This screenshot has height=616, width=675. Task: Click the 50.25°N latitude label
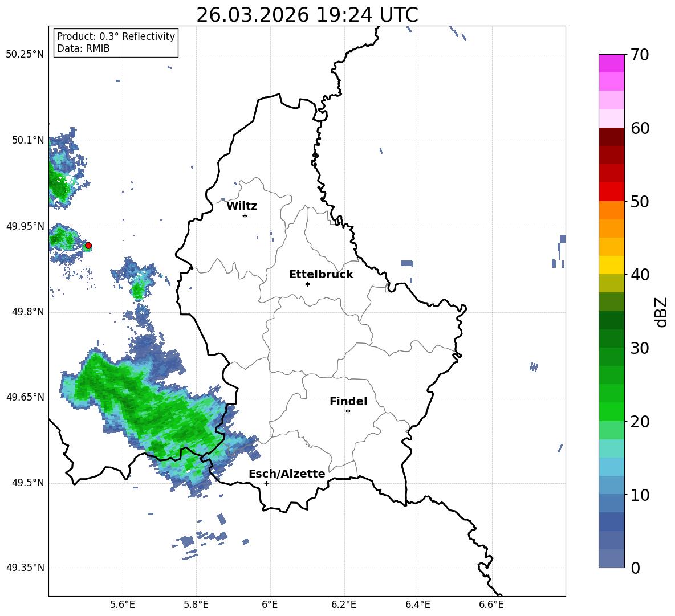pyautogui.click(x=25, y=54)
